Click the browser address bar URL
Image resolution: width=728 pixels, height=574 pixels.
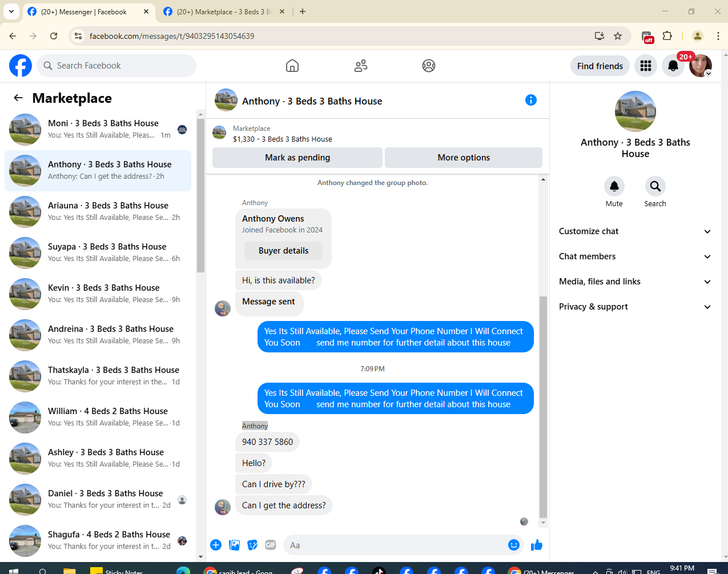pos(172,36)
